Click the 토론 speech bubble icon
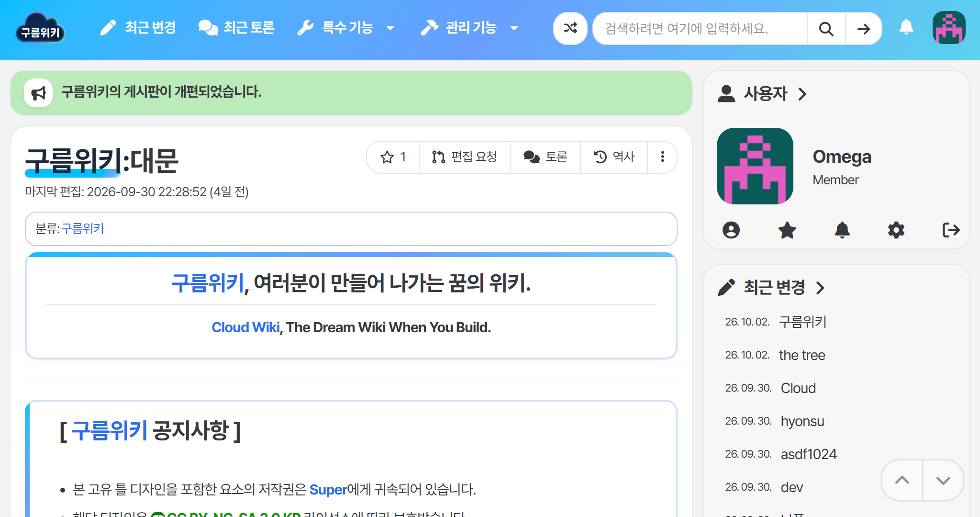980x517 pixels. 531,157
